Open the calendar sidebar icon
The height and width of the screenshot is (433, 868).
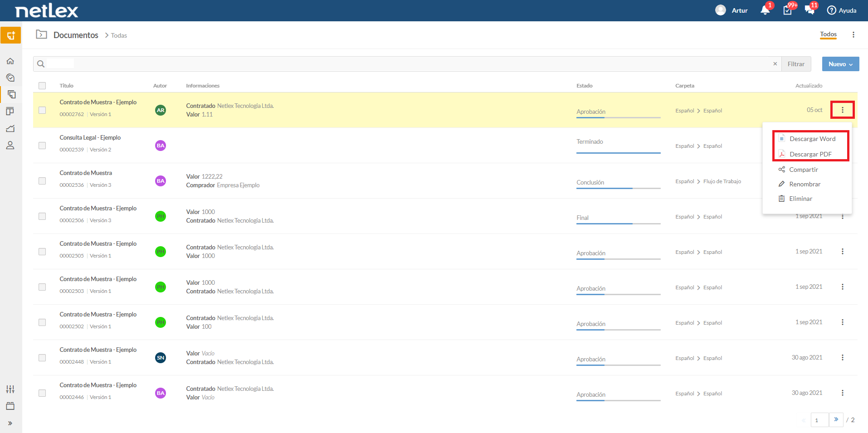(x=10, y=406)
